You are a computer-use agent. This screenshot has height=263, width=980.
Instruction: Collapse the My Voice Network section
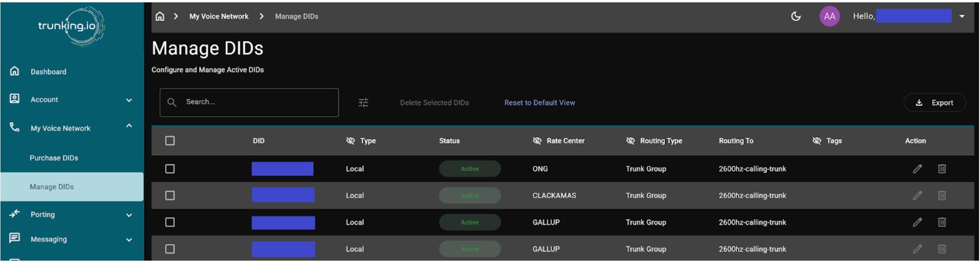129,126
